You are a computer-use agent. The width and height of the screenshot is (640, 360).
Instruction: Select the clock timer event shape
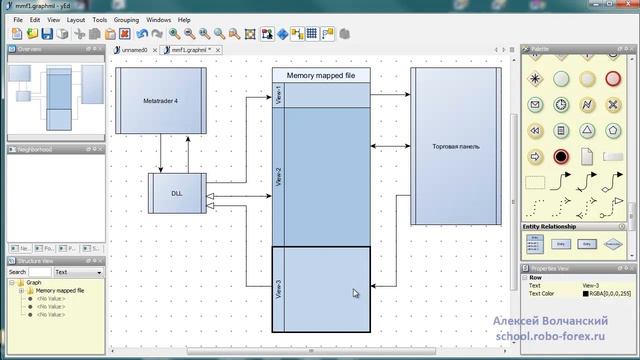coord(561,105)
